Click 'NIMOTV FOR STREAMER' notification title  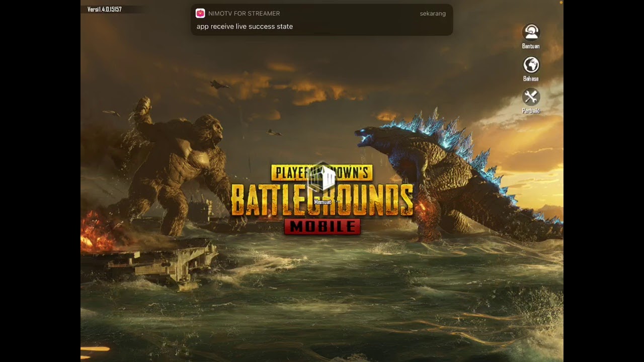(x=244, y=14)
